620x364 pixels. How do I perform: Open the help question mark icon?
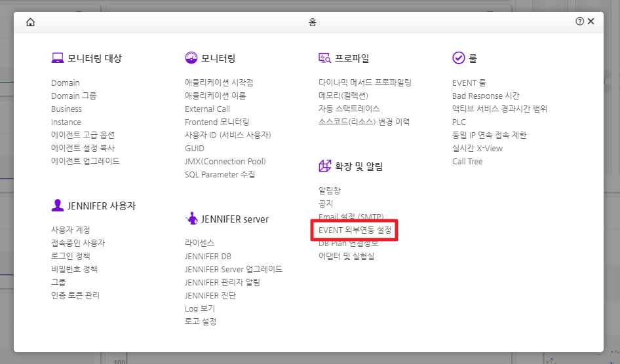coord(579,22)
